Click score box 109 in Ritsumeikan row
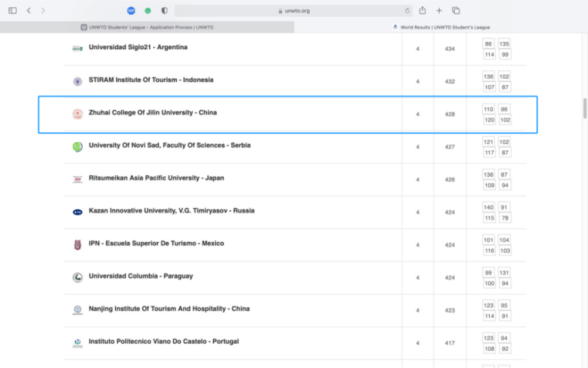588x368 pixels. click(489, 185)
